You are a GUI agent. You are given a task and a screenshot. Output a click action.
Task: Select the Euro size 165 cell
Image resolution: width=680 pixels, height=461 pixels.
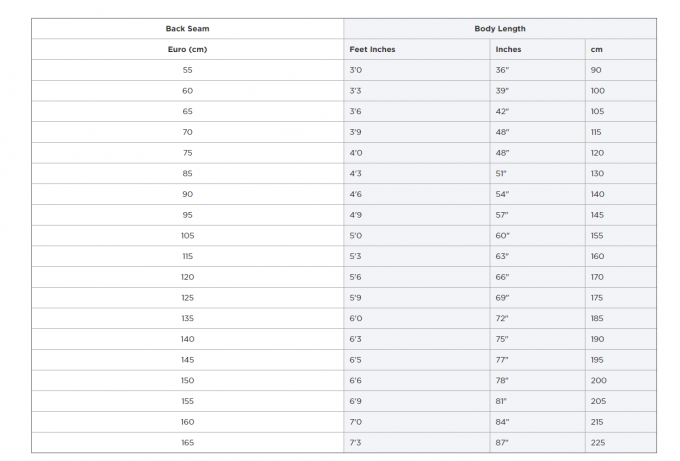pyautogui.click(x=187, y=443)
